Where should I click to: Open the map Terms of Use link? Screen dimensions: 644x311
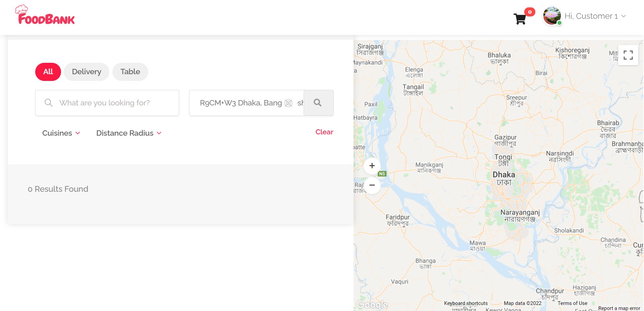coord(572,303)
